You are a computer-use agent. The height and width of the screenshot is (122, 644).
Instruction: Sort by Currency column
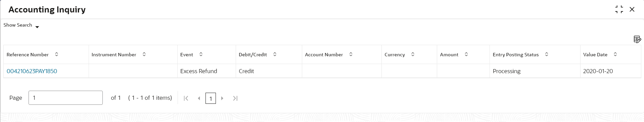413,54
